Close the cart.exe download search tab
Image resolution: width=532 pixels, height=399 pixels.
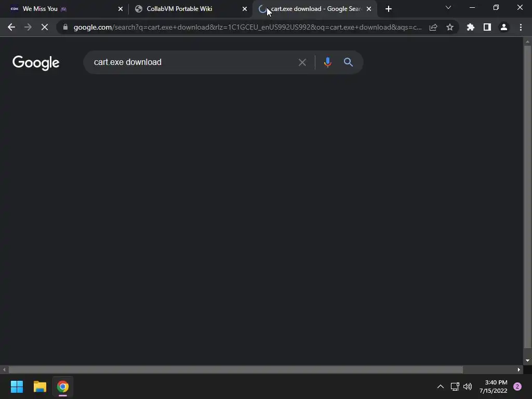click(369, 9)
